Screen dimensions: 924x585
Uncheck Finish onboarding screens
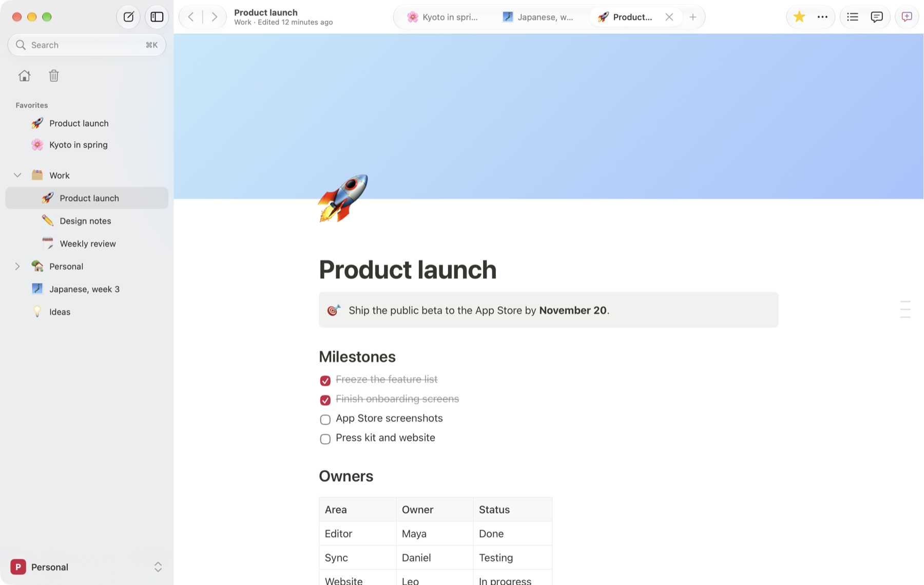325,400
